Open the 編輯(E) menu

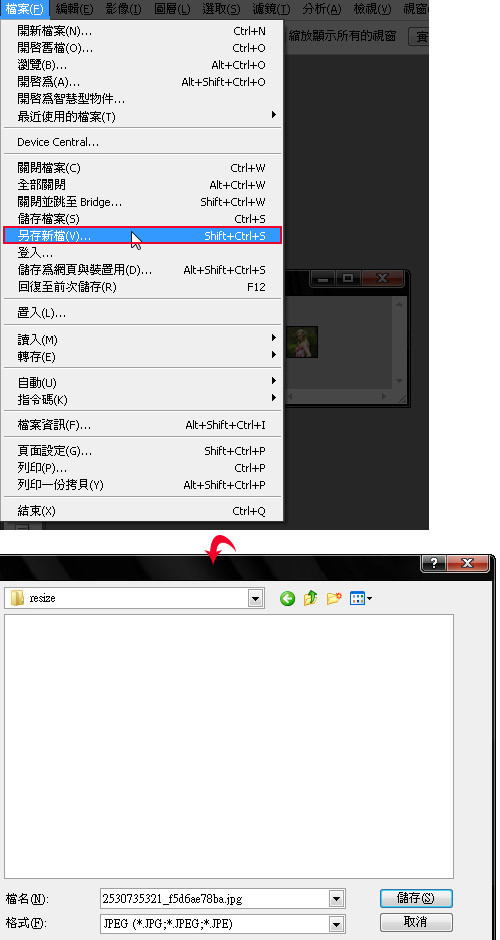pyautogui.click(x=74, y=9)
